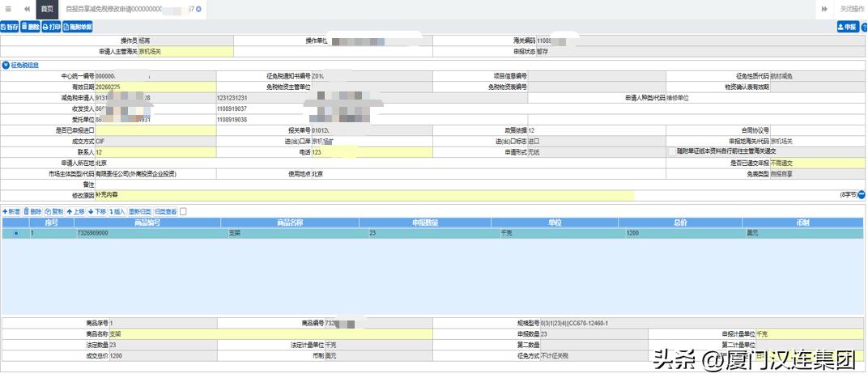The width and height of the screenshot is (868, 382).
Task: Open the 随附单据 attachments button
Action: pos(78,27)
